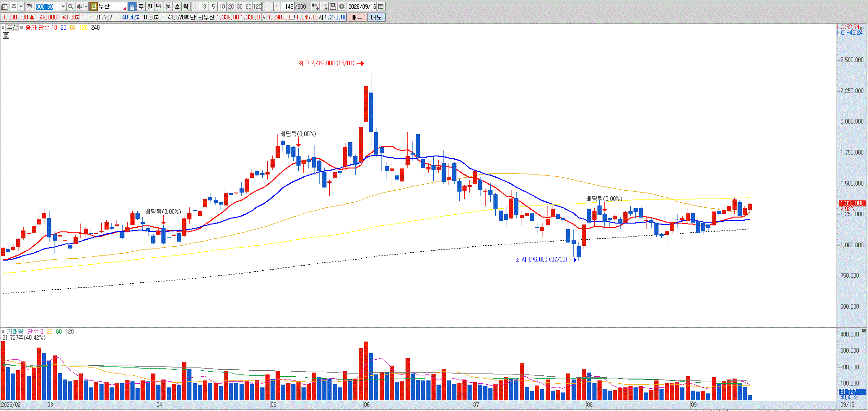Select the 60 interval preset button

click(x=248, y=6)
